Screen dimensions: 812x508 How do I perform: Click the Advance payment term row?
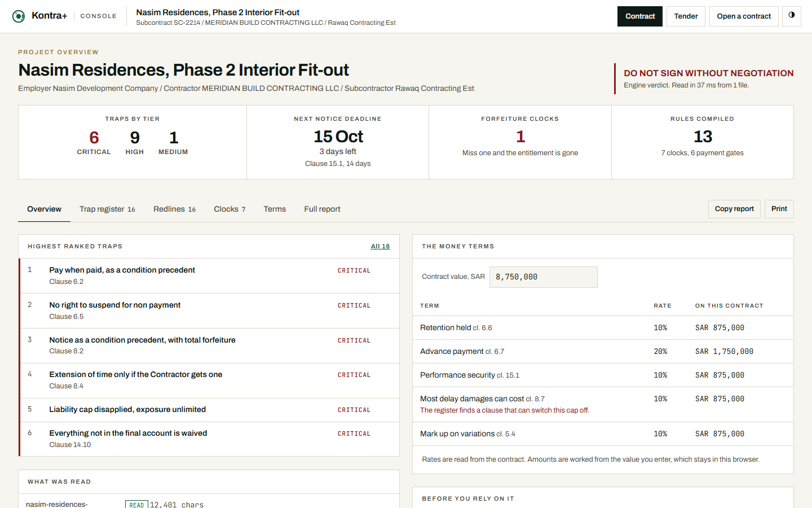coord(603,352)
